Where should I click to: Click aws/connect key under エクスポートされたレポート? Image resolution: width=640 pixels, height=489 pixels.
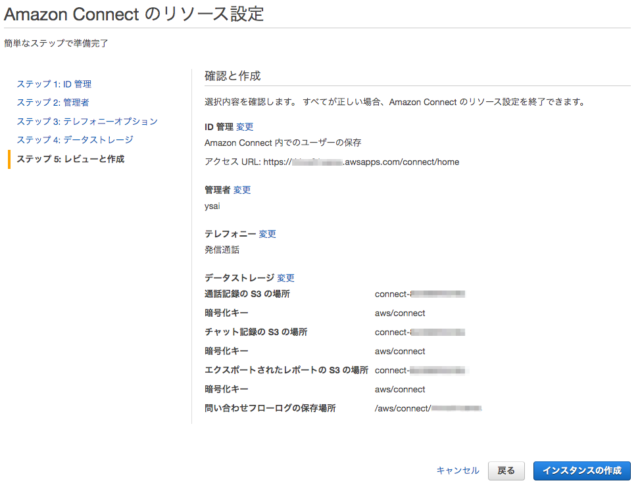pyautogui.click(x=400, y=389)
